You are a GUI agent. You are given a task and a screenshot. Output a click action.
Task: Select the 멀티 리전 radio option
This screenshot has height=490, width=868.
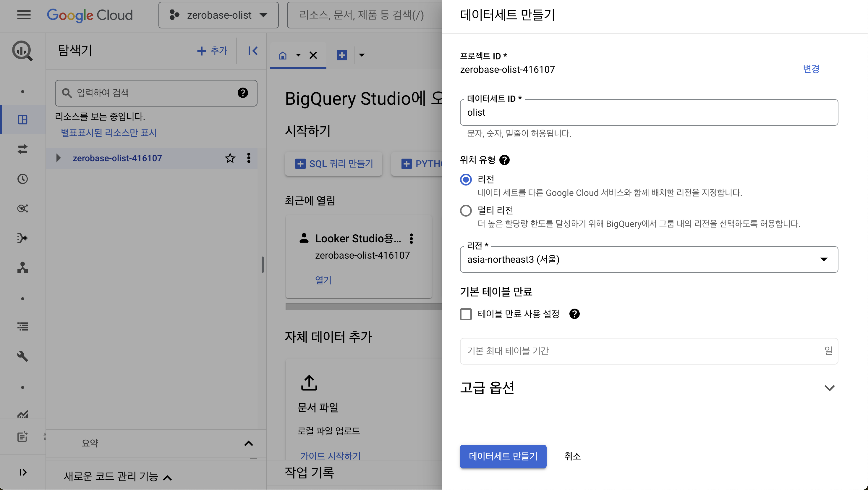tap(466, 211)
